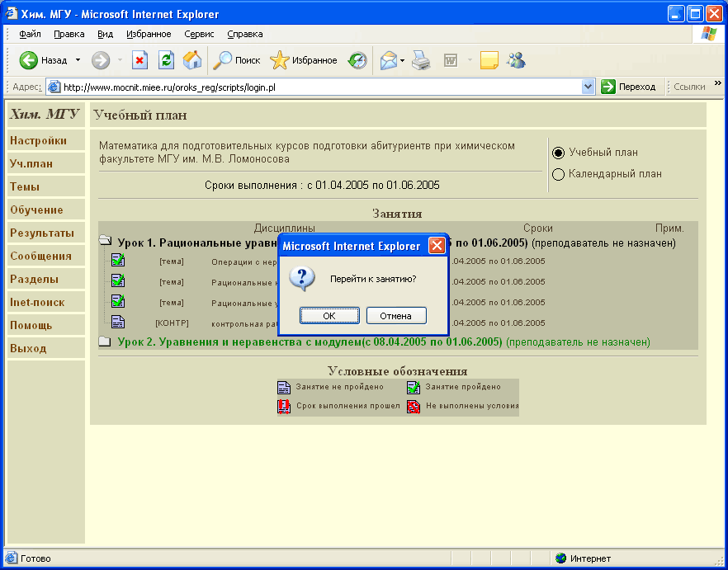Open Помощь in the sidebar
728x570 pixels.
pyautogui.click(x=46, y=325)
